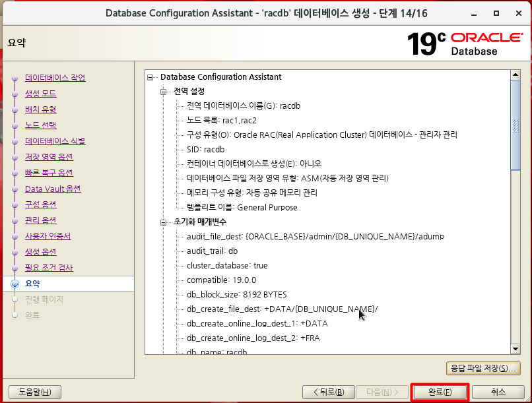The height and width of the screenshot is (403, 532).
Task: Go to the 생성 모드 step
Action: tap(41, 94)
